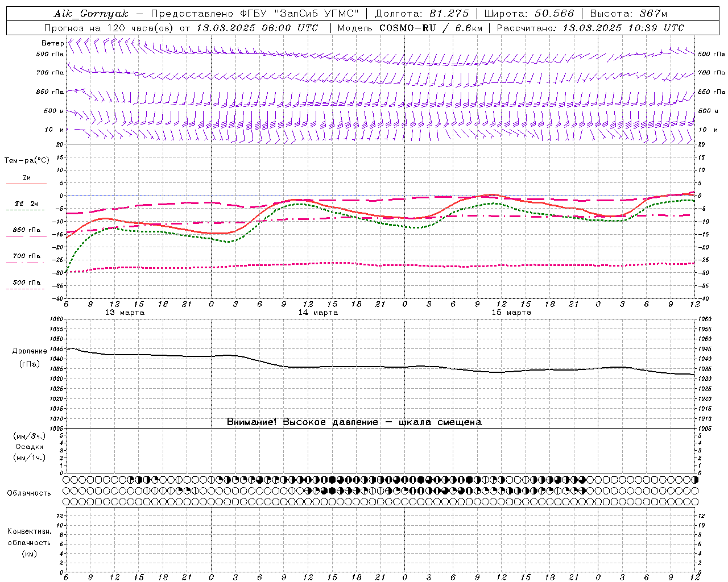Viewport: 728px width, 582px height.
Task: Click the (км) unit label
Action: 29,554
